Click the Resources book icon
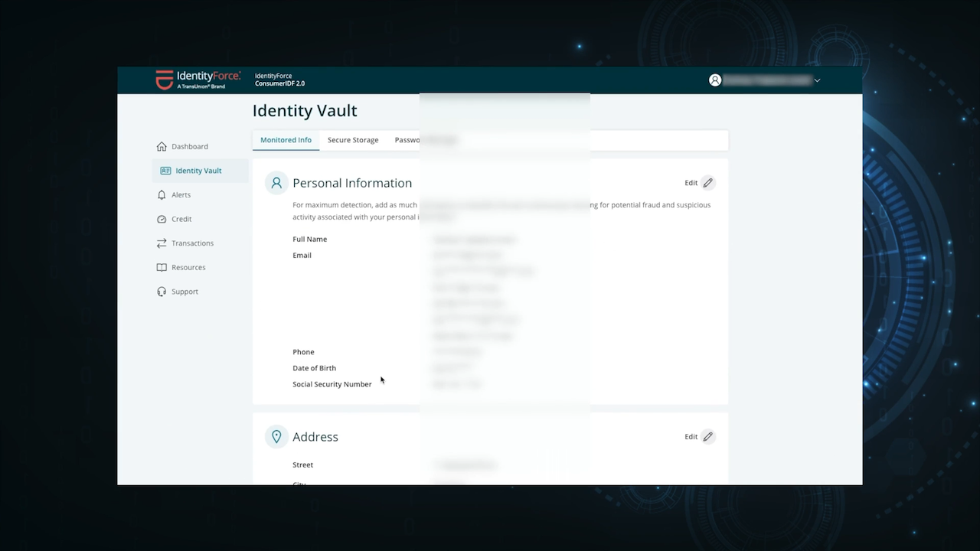 pyautogui.click(x=162, y=268)
